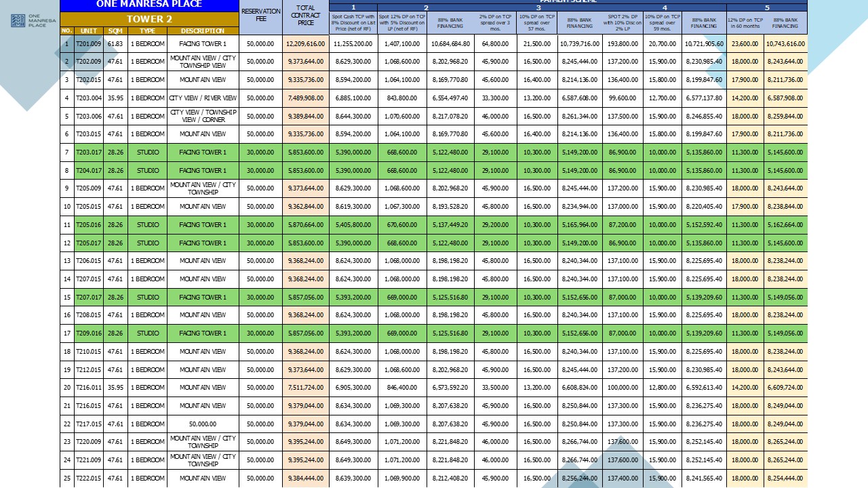868x488 pixels.
Task: Click total contract price 9,384,444.00
Action: 306,478
